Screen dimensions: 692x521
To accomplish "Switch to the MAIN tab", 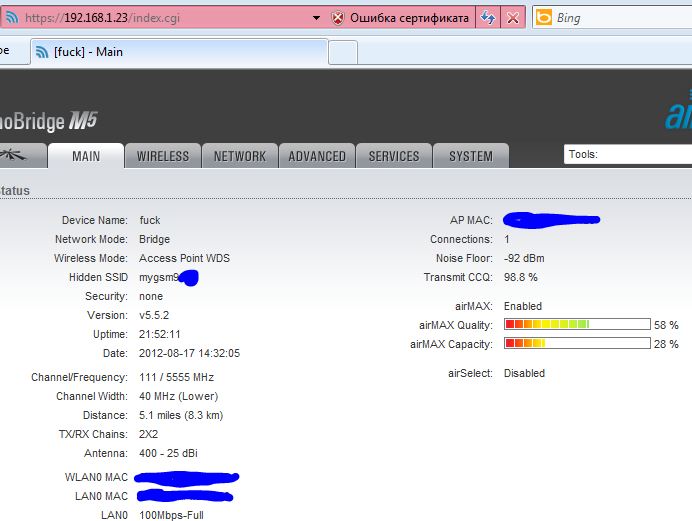I will (86, 156).
